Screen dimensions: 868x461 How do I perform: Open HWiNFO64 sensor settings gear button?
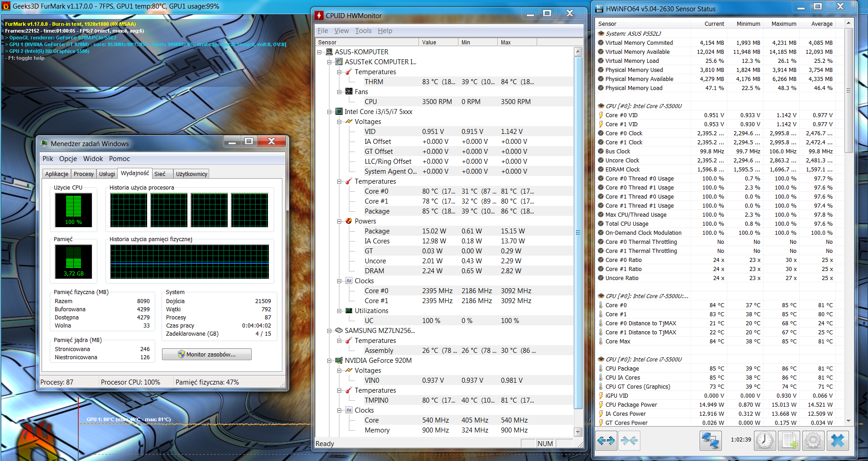[x=813, y=440]
